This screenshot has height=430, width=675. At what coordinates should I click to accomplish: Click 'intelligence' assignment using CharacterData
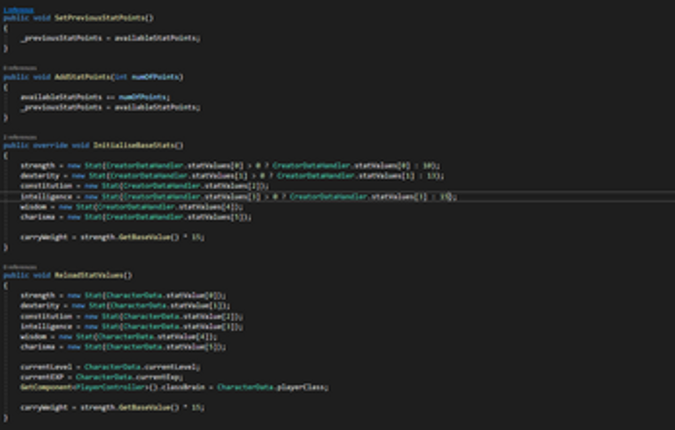click(132, 326)
